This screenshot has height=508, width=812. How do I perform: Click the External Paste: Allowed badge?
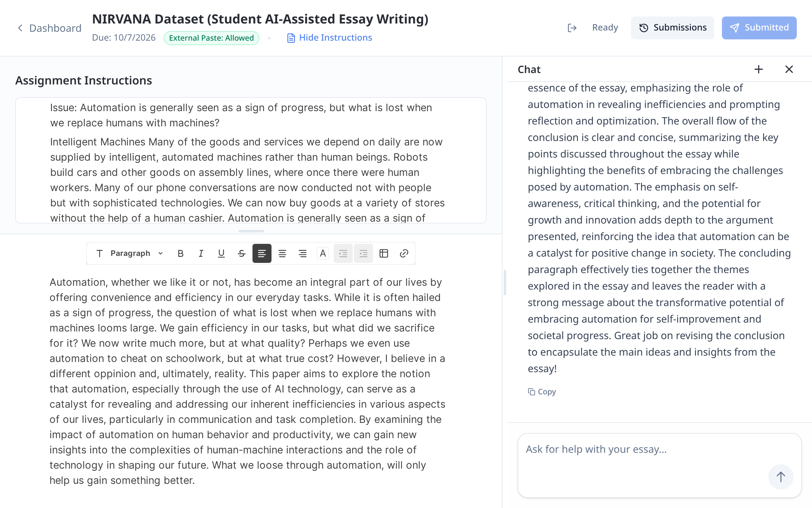pos(211,38)
